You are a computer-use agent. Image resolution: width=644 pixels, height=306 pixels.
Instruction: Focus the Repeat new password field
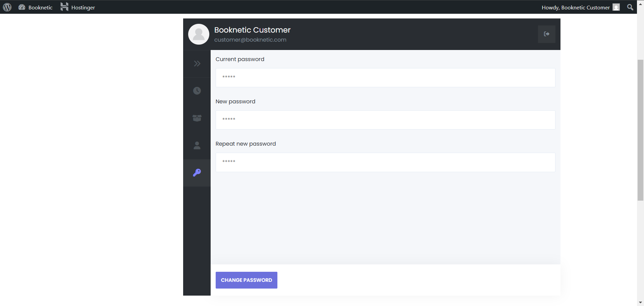[x=385, y=162]
